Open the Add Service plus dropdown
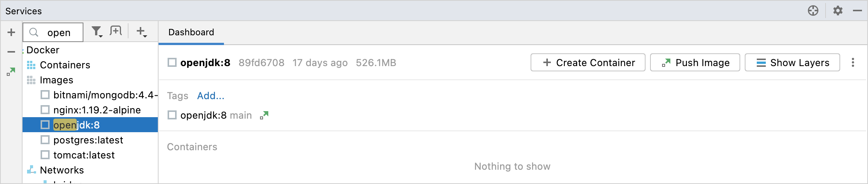The height and width of the screenshot is (184, 868). click(142, 32)
